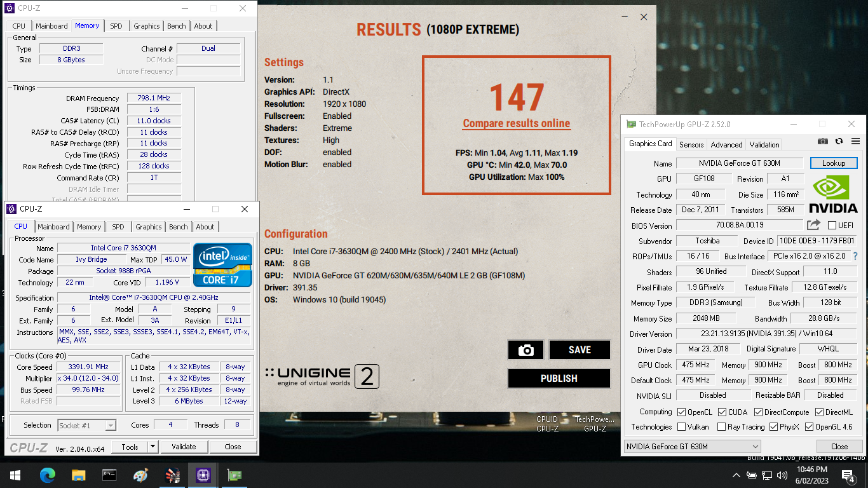This screenshot has width=868, height=488.
Task: Click the Close button in GPU-Z
Action: [x=839, y=447]
